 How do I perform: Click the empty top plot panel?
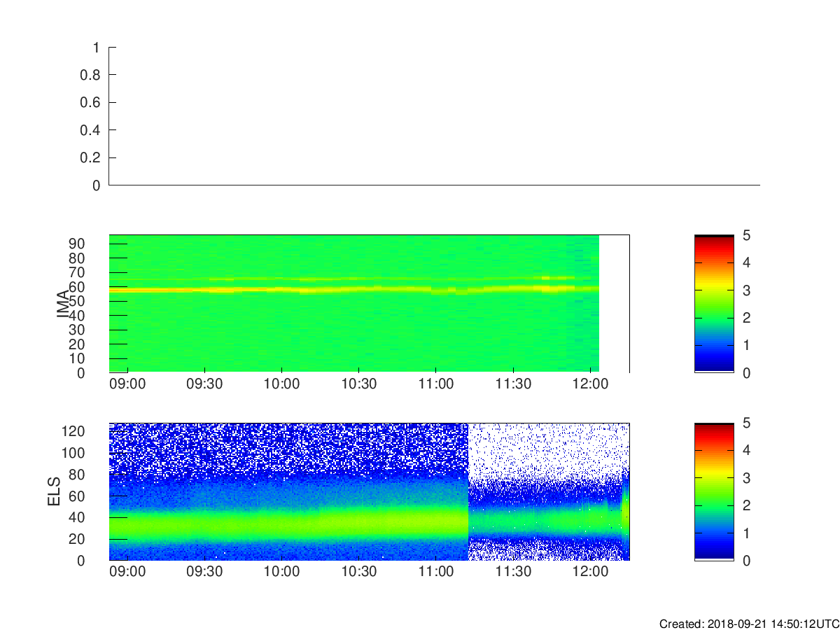point(434,116)
